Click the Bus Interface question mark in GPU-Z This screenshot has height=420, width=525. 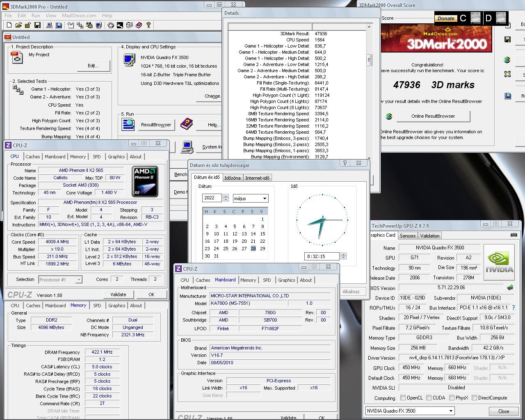pyautogui.click(x=513, y=308)
